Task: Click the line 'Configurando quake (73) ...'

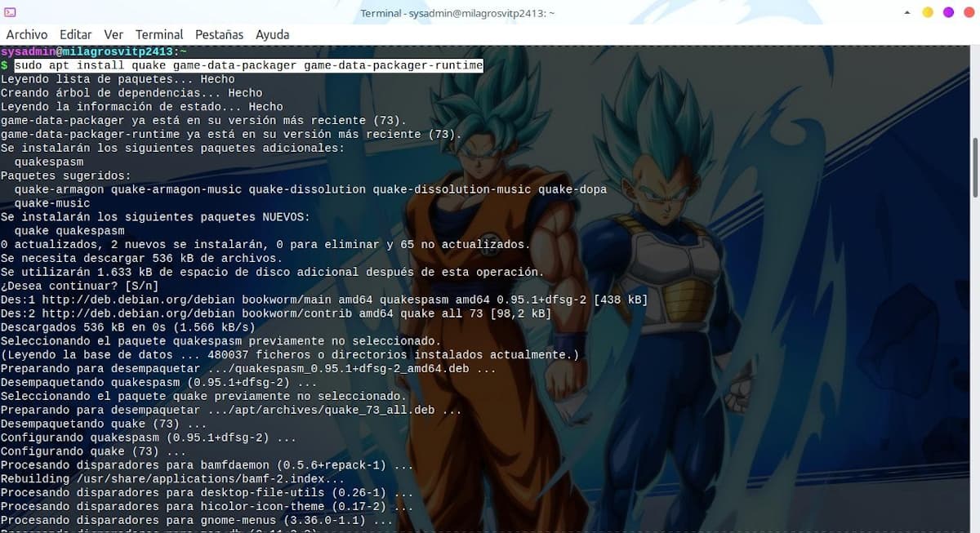Action: click(93, 451)
